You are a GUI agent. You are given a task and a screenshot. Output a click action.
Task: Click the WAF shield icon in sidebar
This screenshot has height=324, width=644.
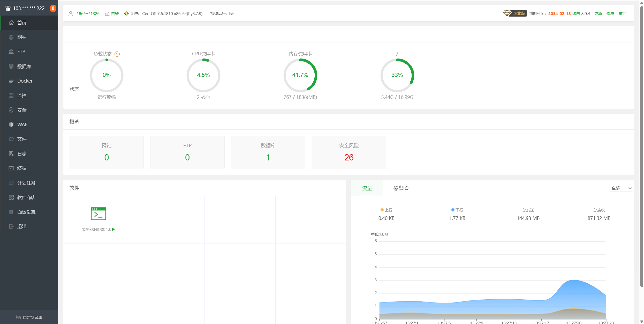click(x=11, y=124)
